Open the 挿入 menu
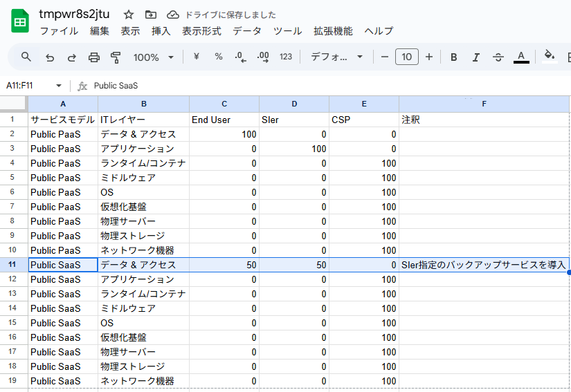Viewport: 571px width, 392px height. (161, 31)
